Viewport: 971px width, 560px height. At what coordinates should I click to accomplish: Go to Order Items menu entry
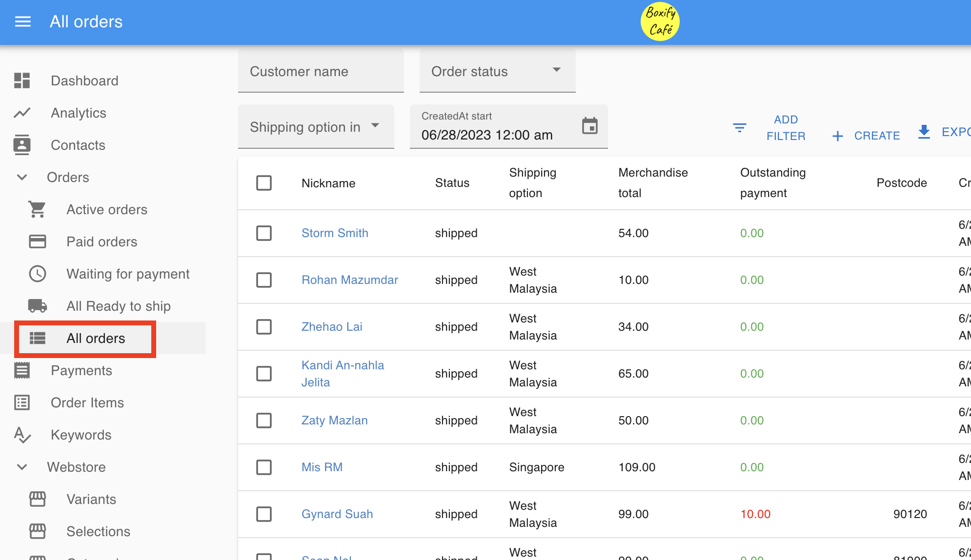tap(87, 402)
